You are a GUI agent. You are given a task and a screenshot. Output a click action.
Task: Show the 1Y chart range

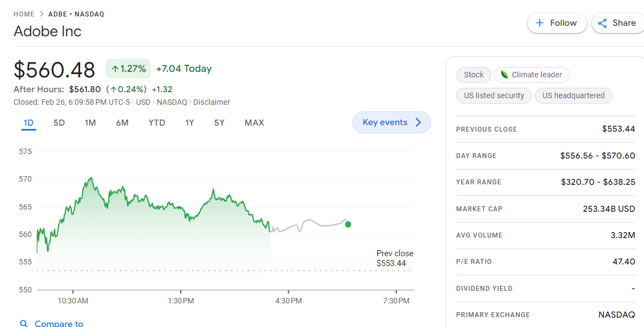coord(189,123)
